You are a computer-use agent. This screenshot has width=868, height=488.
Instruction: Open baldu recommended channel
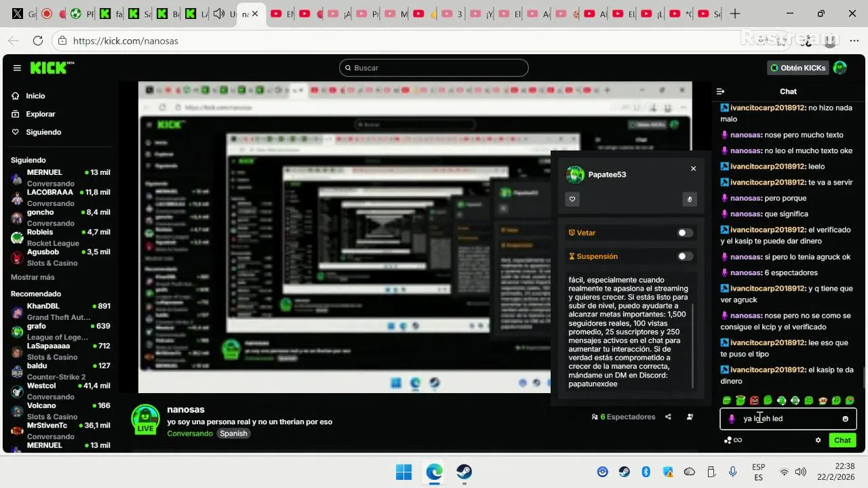(60, 371)
